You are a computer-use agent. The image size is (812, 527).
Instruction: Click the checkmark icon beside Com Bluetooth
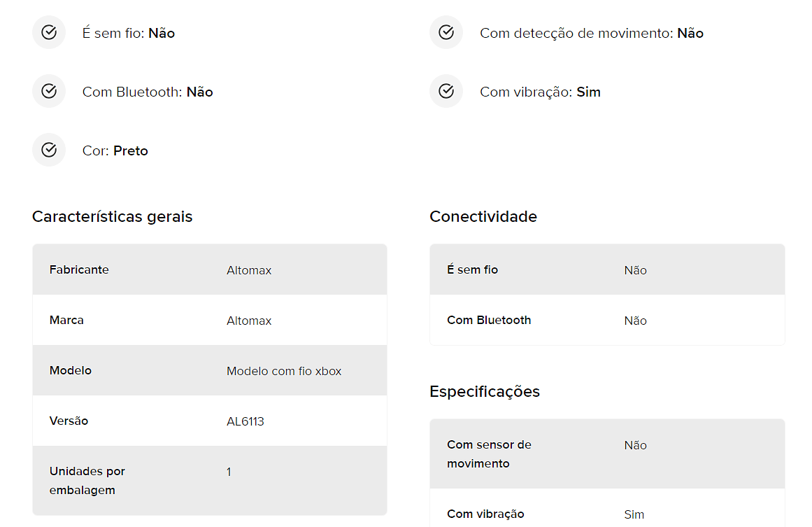tap(49, 91)
